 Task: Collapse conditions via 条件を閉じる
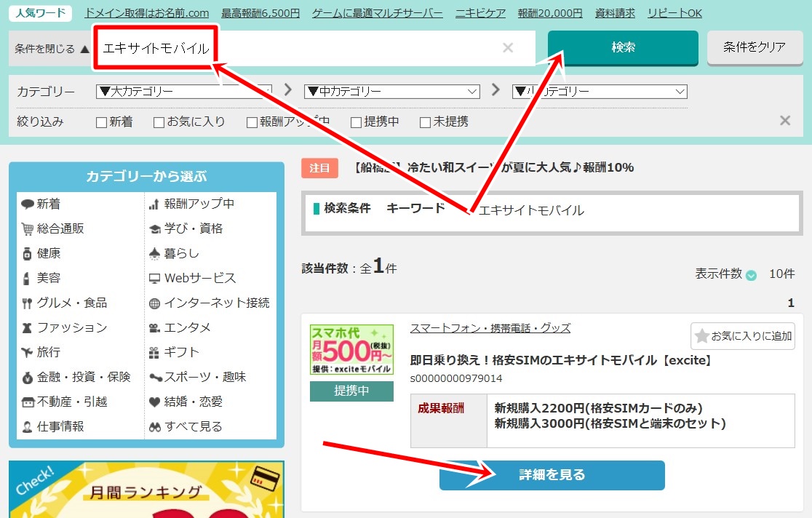[x=51, y=49]
